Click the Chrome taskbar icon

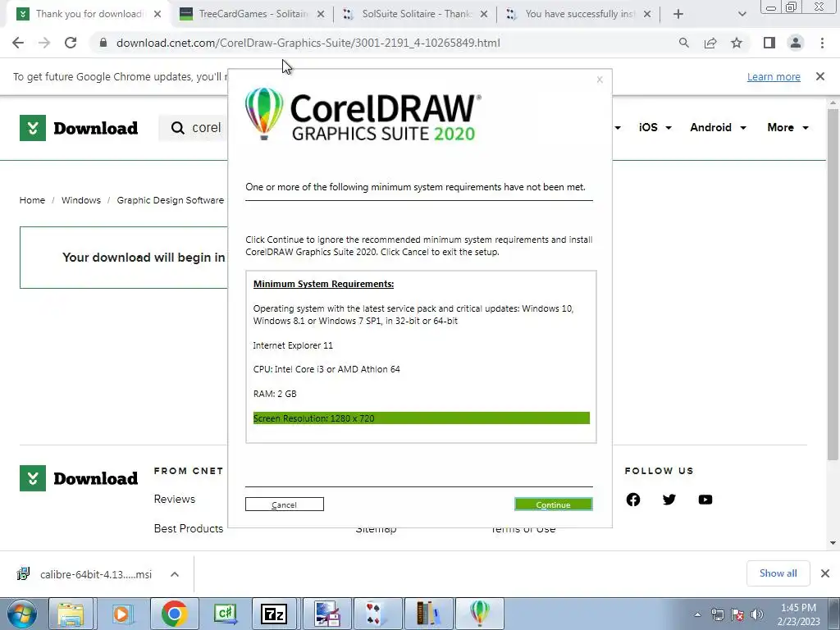coord(174,614)
